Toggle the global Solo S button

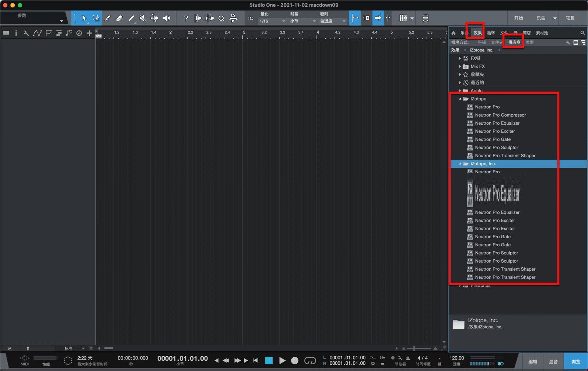pos(28,349)
